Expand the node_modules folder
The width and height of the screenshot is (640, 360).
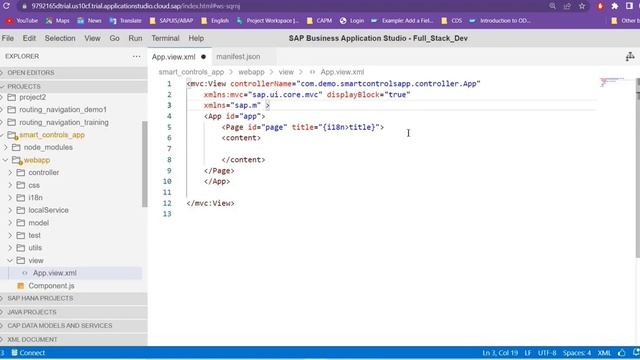point(48,147)
